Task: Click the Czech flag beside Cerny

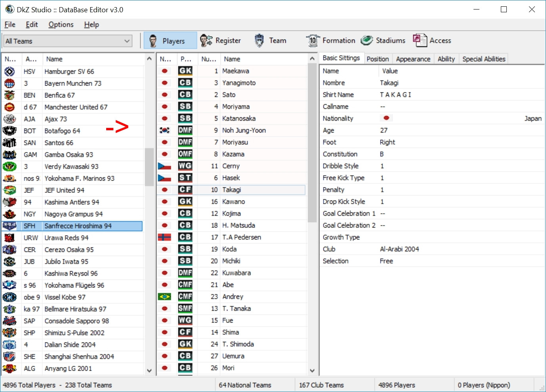Action: pos(164,166)
